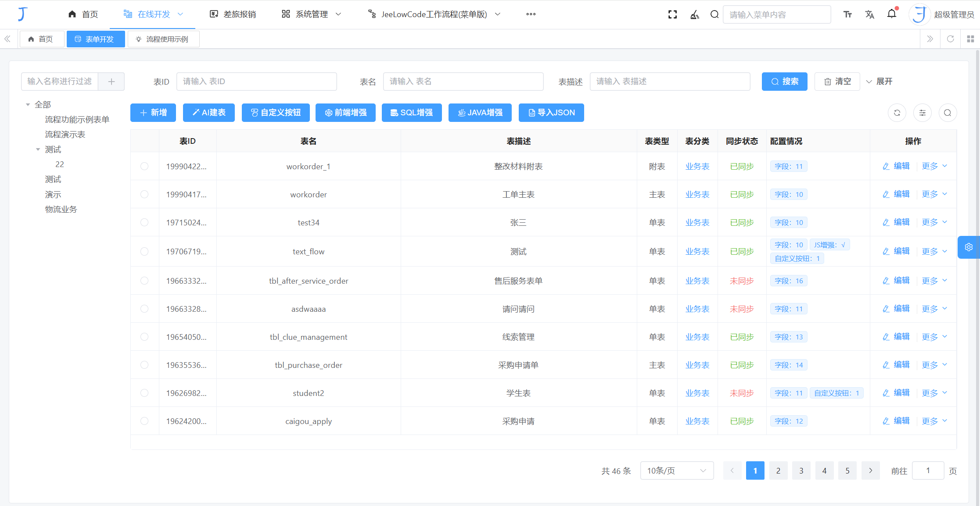Click the global search magnifier icon in the header

click(x=714, y=14)
